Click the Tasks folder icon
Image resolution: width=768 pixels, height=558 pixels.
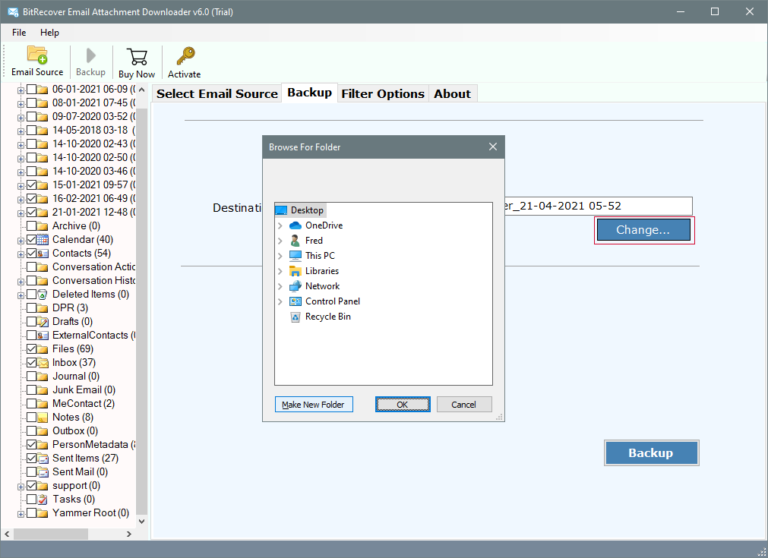click(x=43, y=499)
